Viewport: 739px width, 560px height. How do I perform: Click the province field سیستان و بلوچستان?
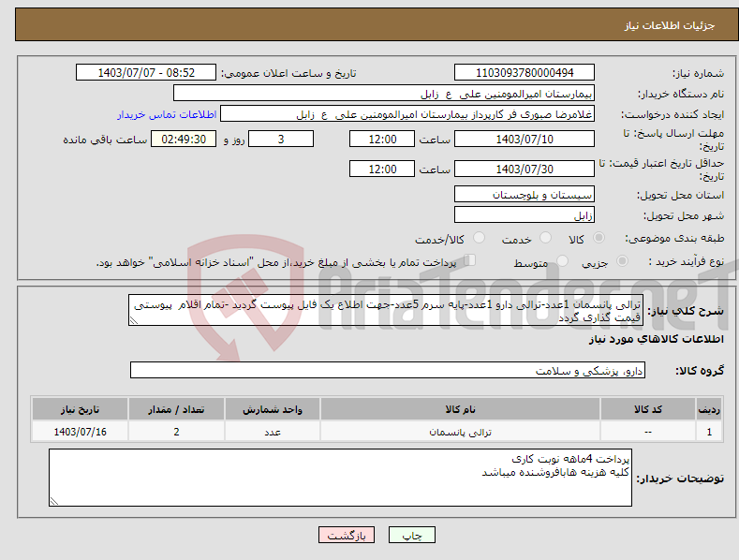coord(525,194)
